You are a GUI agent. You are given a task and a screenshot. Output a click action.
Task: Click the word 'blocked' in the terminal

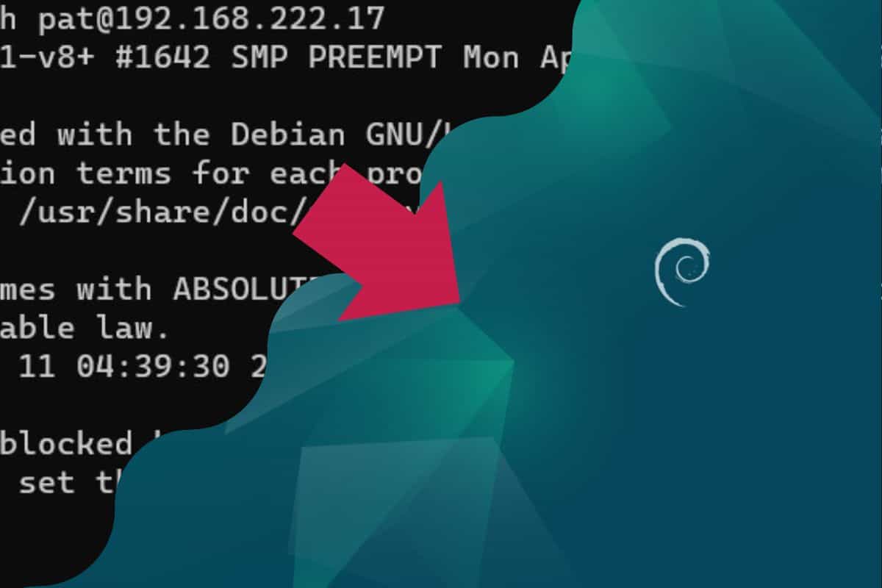pos(66,443)
